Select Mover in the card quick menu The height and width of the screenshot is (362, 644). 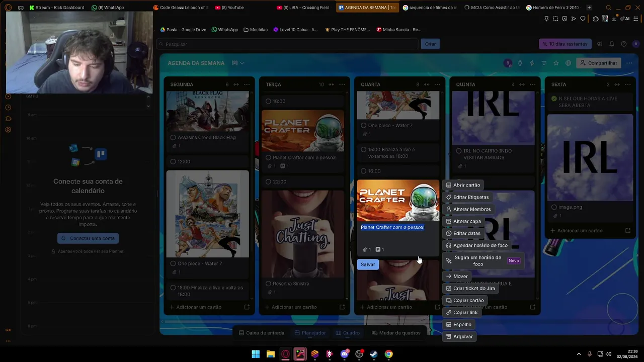[x=457, y=276]
